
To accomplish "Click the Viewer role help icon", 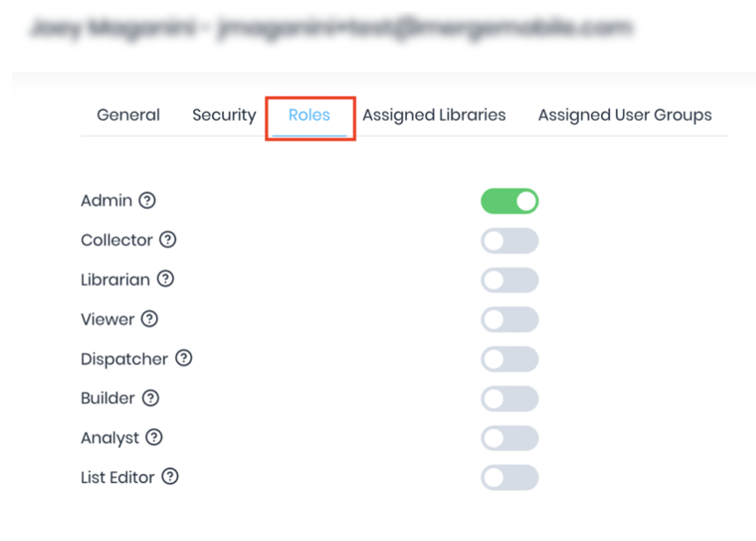I will tap(150, 319).
